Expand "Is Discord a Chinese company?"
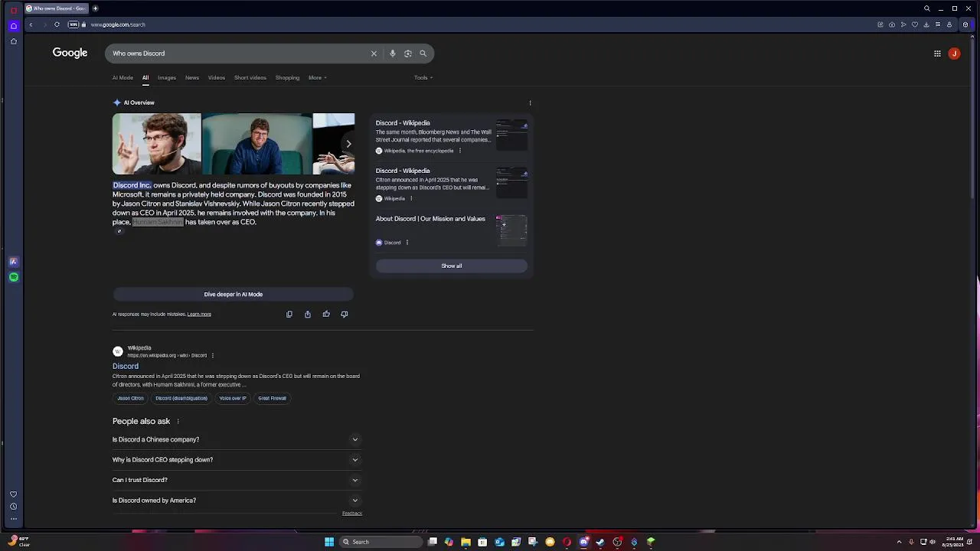The image size is (980, 551). tap(236, 440)
